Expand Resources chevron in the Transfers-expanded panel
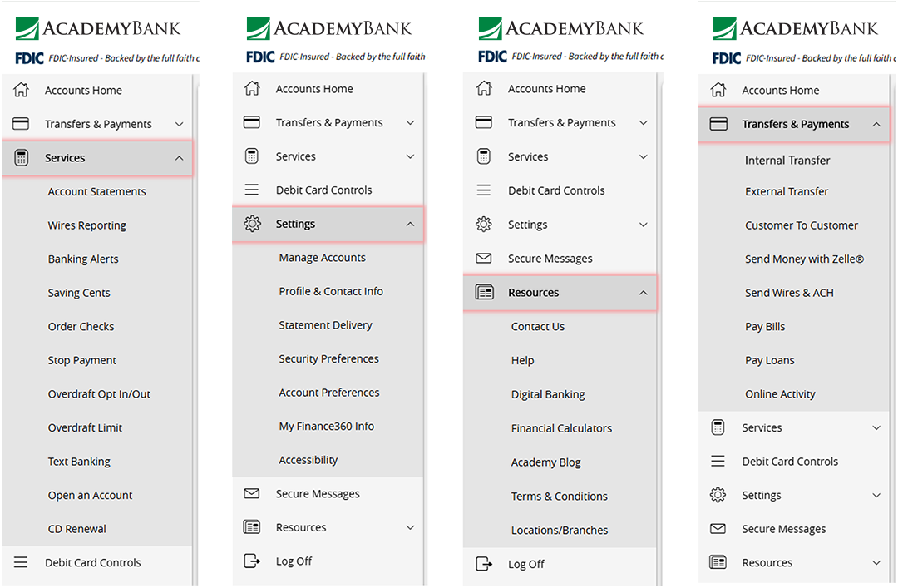Viewport: 898px width, 588px height. point(876,563)
